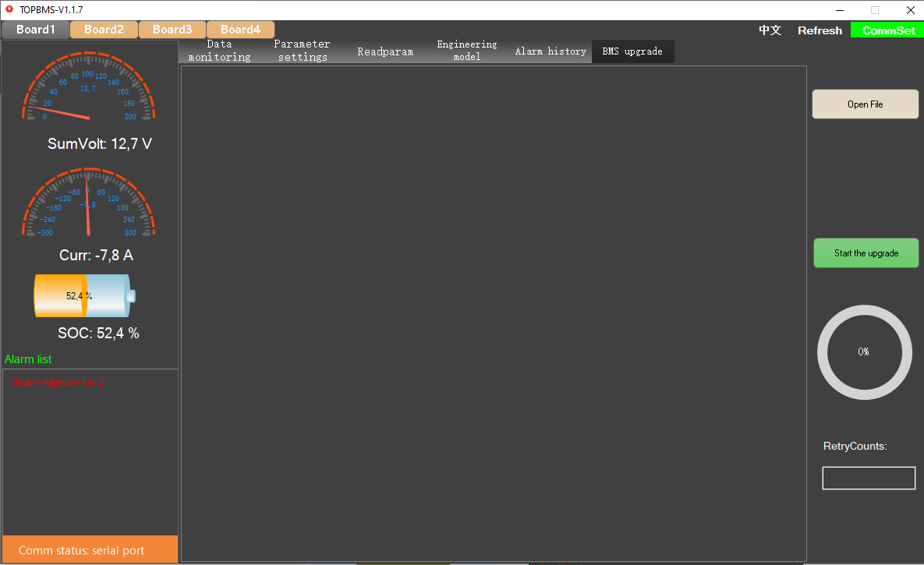The height and width of the screenshot is (565, 924).
Task: Click the SumVolt voltage gauge
Action: 88,87
